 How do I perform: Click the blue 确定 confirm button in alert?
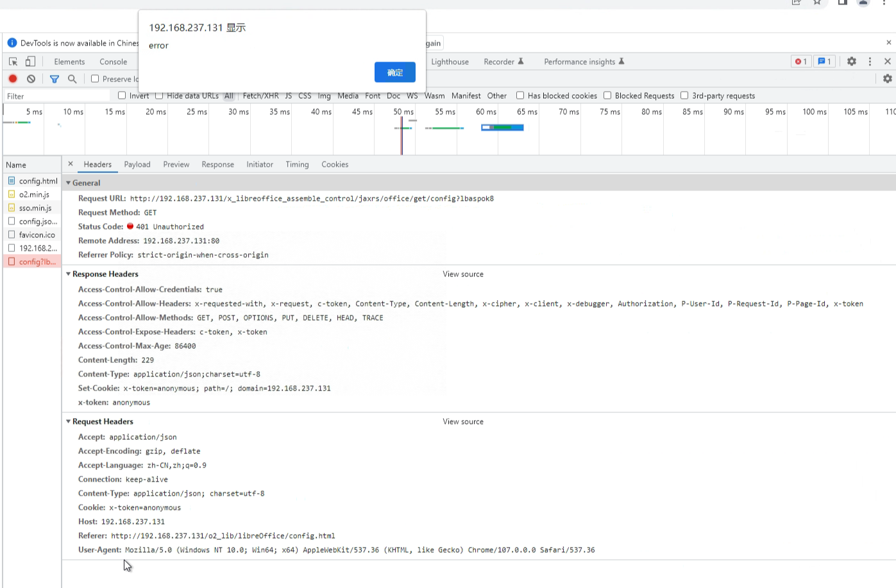click(395, 72)
